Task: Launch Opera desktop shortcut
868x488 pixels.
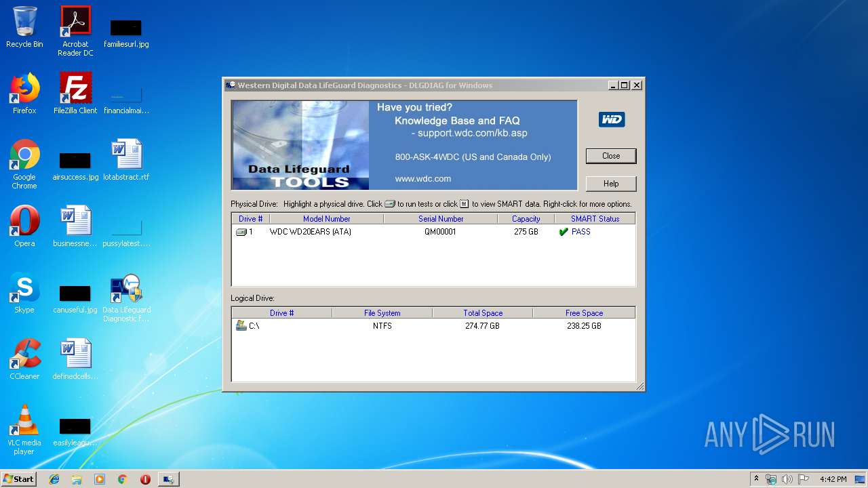Action: point(24,226)
